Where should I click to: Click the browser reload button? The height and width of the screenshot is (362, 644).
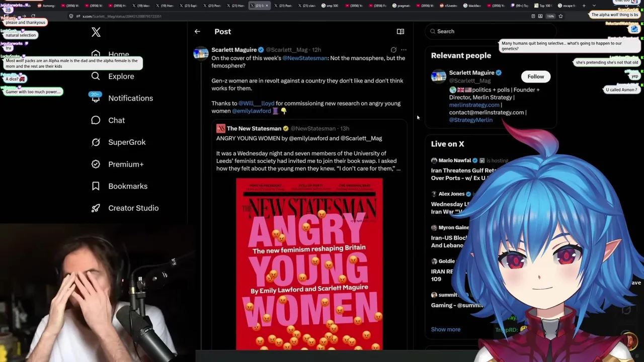pyautogui.click(x=33, y=16)
